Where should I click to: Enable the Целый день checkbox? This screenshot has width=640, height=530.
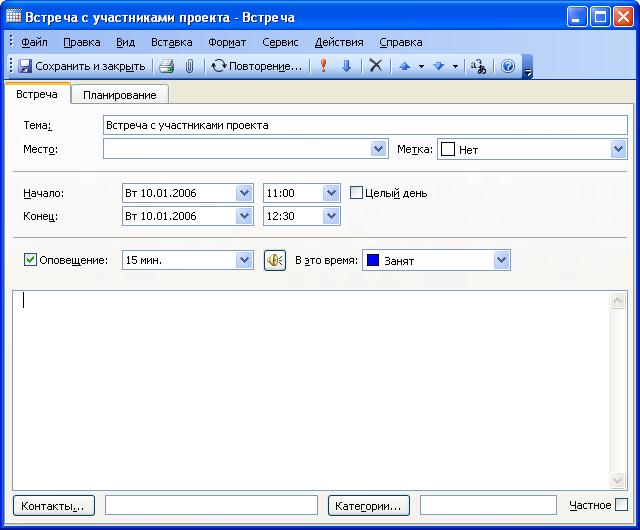pos(356,193)
